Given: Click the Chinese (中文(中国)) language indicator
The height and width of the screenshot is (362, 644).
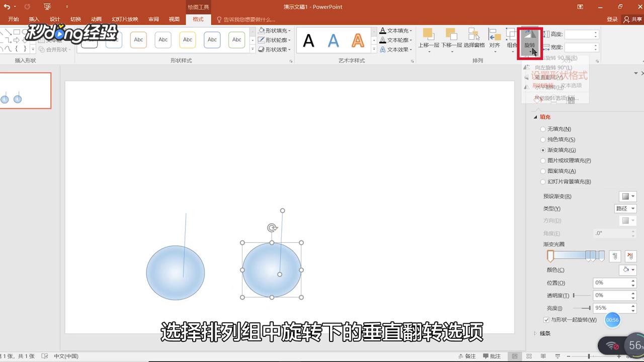Looking at the screenshot, I should pyautogui.click(x=66, y=356).
